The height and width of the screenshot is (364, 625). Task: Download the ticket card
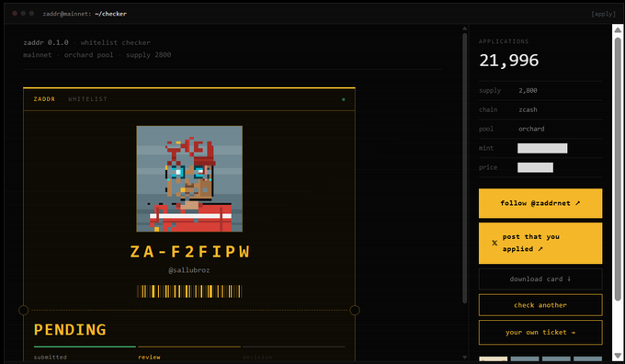[x=540, y=279]
